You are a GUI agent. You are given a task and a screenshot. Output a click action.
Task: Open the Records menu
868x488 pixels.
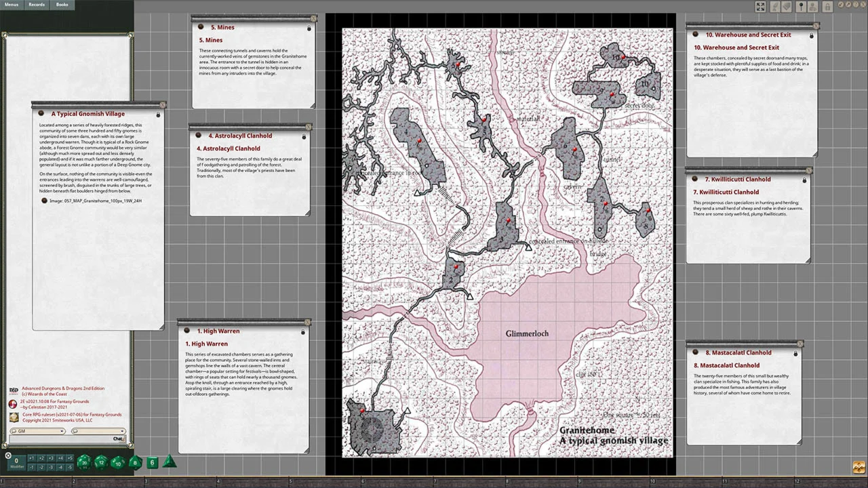pyautogui.click(x=37, y=5)
